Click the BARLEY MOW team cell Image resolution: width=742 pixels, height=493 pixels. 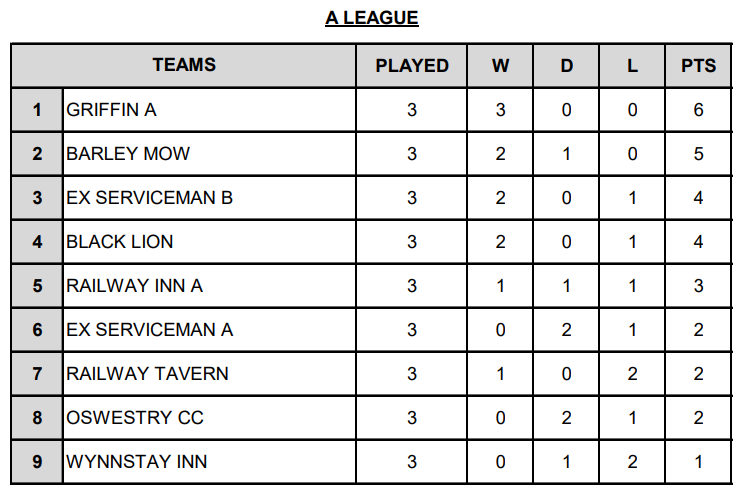coord(128,154)
